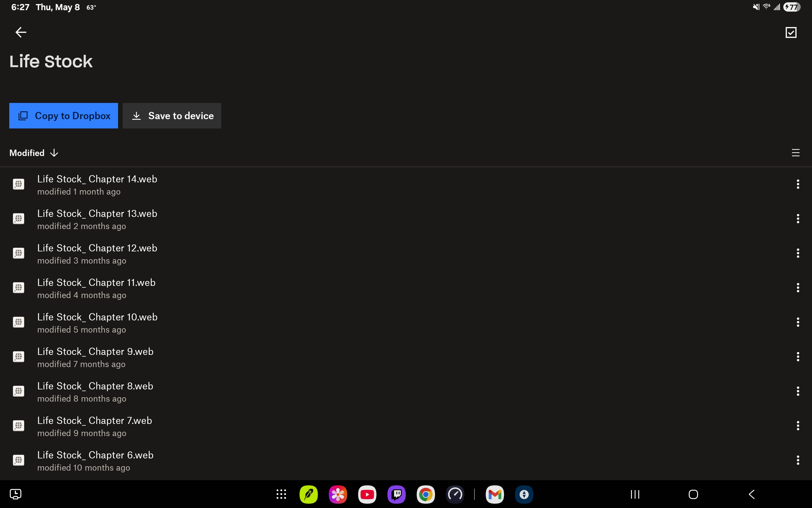Toggle list view layout icon

(x=795, y=153)
